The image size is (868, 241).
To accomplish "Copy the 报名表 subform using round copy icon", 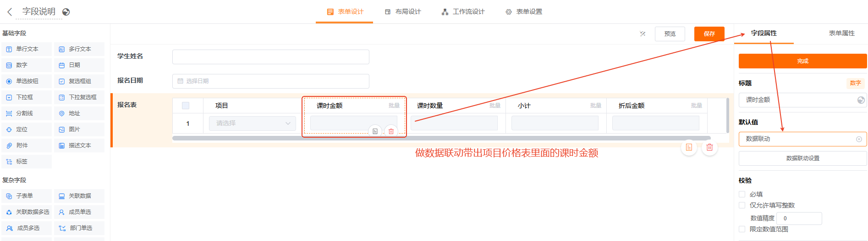I will coord(689,147).
